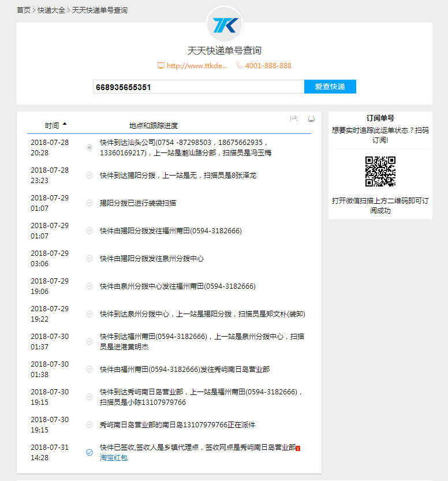The width and height of the screenshot is (448, 481).
Task: Click the 天天快递 TK logo
Action: [x=225, y=24]
